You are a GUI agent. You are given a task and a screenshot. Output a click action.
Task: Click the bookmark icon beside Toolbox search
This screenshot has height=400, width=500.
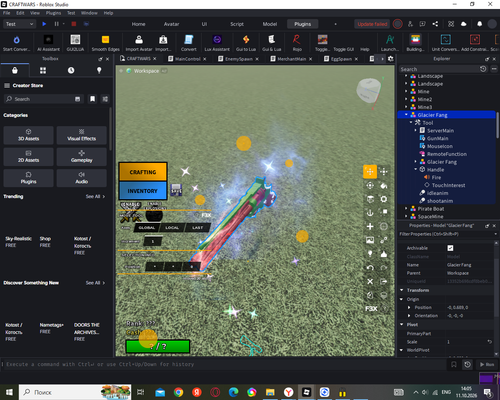click(x=92, y=99)
